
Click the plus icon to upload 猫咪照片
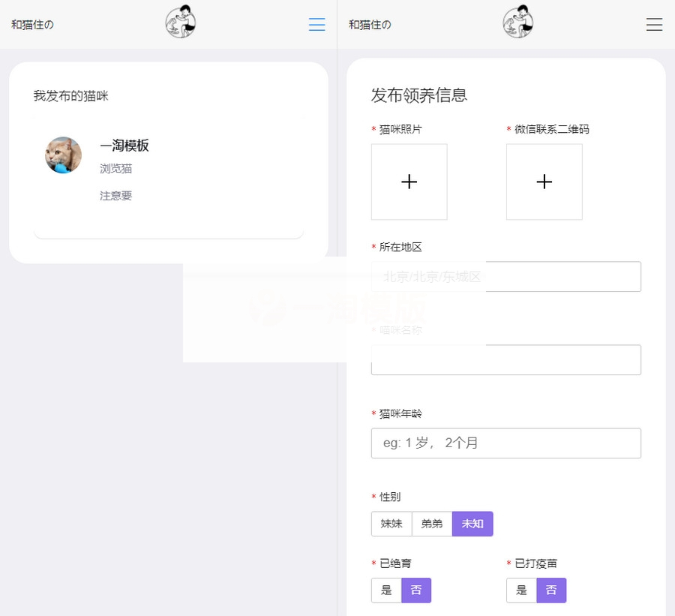(x=409, y=182)
